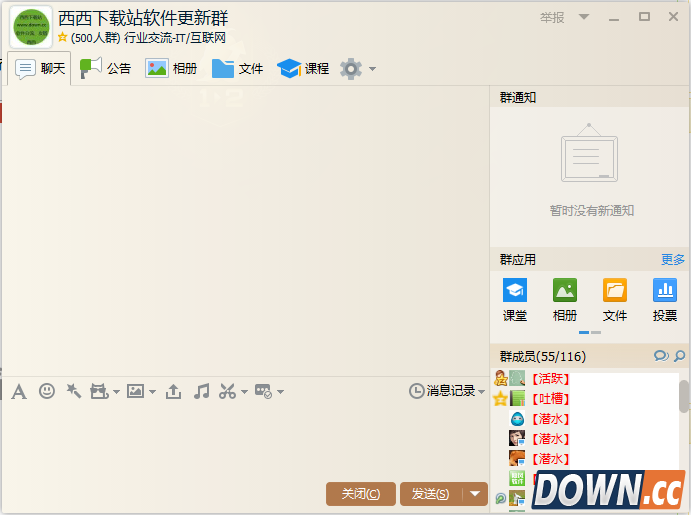The height and width of the screenshot is (515, 691).
Task: Open 消息记录 message history
Action: [442, 391]
